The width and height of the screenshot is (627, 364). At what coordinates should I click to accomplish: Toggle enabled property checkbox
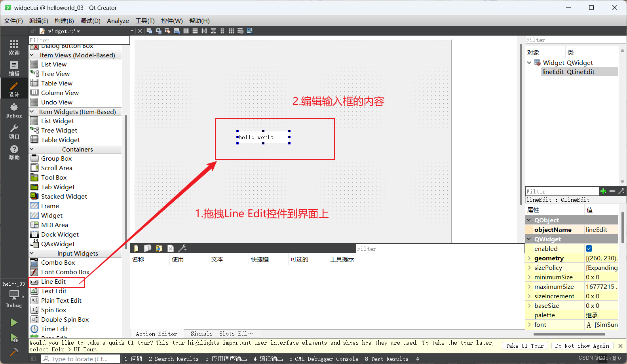589,248
